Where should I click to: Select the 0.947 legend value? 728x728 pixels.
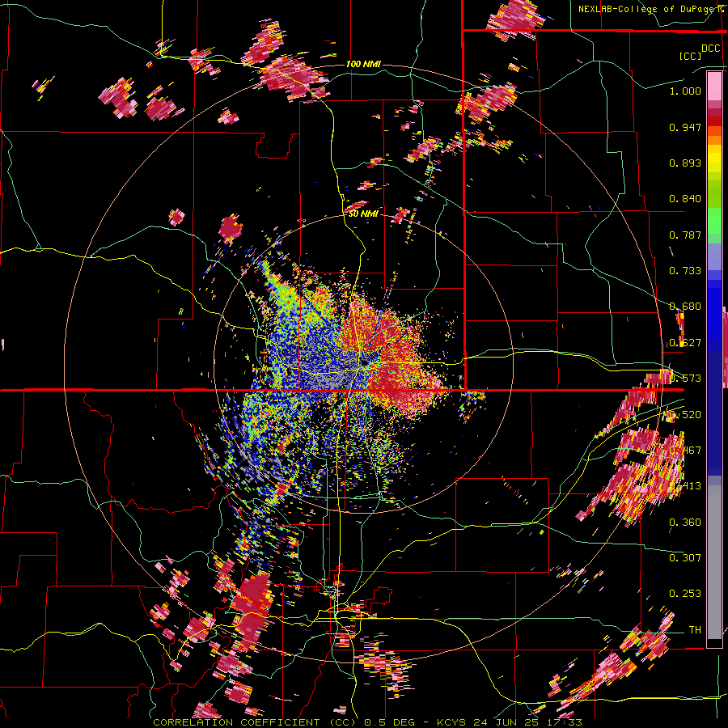685,127
